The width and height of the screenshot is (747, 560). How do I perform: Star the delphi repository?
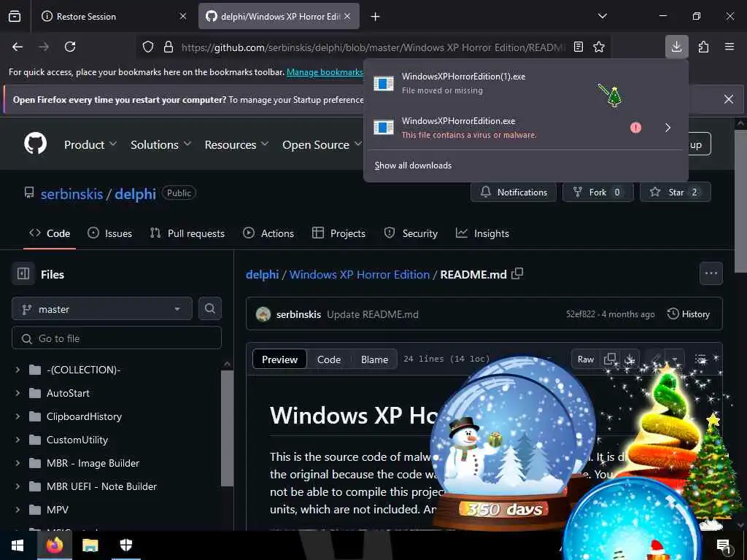tap(676, 192)
